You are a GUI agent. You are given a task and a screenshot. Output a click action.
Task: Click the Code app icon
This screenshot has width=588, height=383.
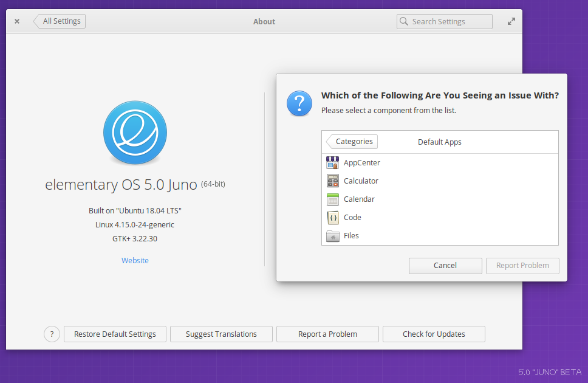coord(333,218)
